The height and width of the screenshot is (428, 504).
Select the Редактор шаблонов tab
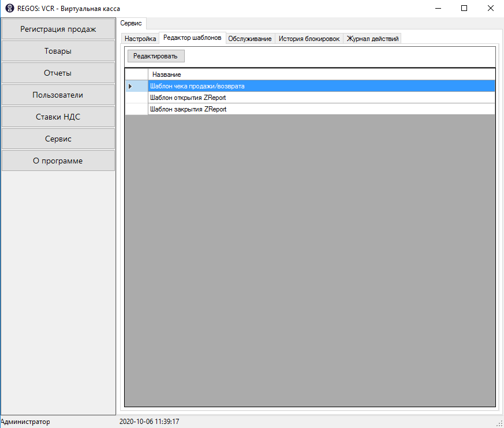point(192,38)
